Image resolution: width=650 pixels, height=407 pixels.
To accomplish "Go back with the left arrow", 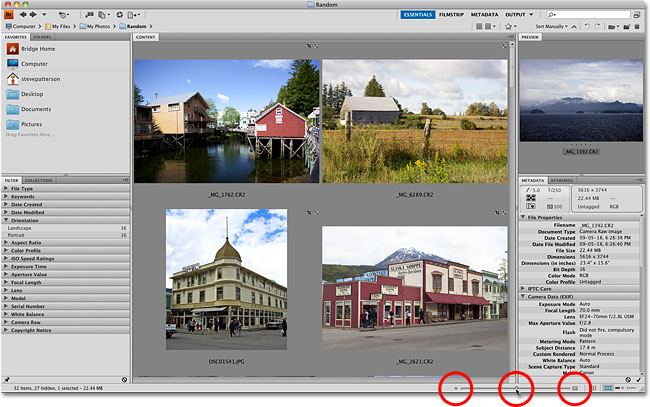I will pos(23,15).
